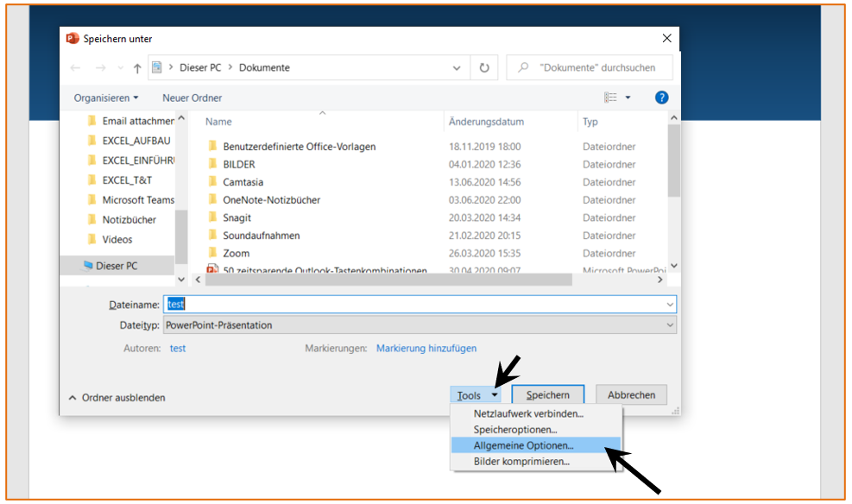Image resolution: width=852 pixels, height=504 pixels.
Task: Select the Soundaufnahmen folder
Action: tap(261, 236)
